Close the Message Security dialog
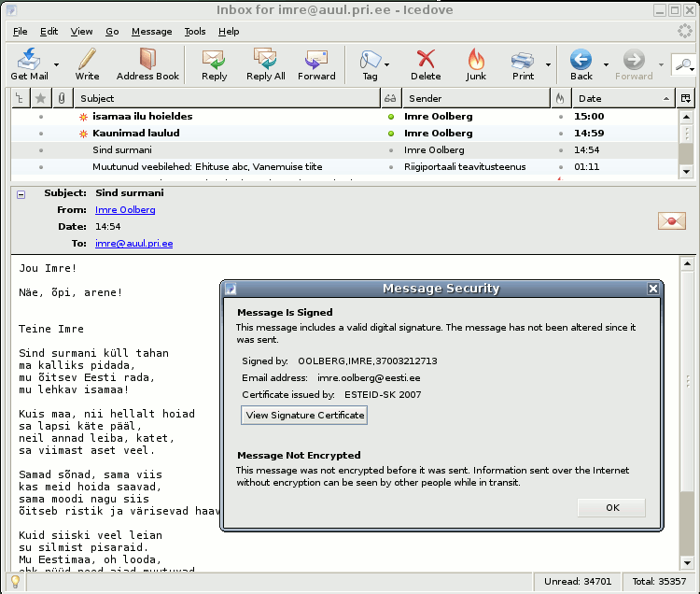 pyautogui.click(x=653, y=289)
